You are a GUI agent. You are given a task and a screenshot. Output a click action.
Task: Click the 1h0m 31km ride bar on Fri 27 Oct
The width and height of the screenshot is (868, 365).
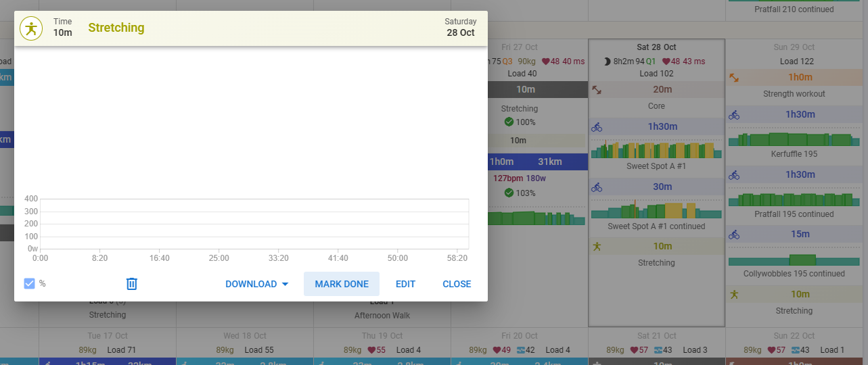pyautogui.click(x=536, y=162)
